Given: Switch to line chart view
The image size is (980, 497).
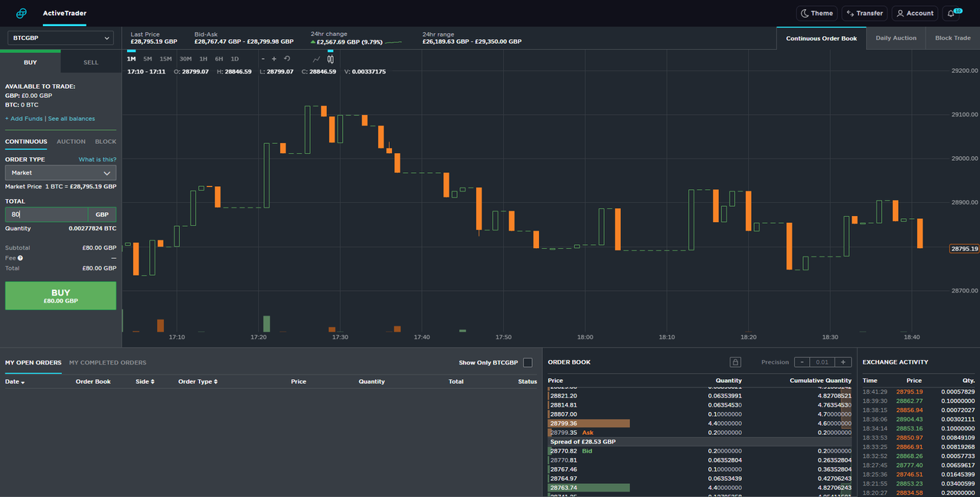Looking at the screenshot, I should pyautogui.click(x=316, y=59).
